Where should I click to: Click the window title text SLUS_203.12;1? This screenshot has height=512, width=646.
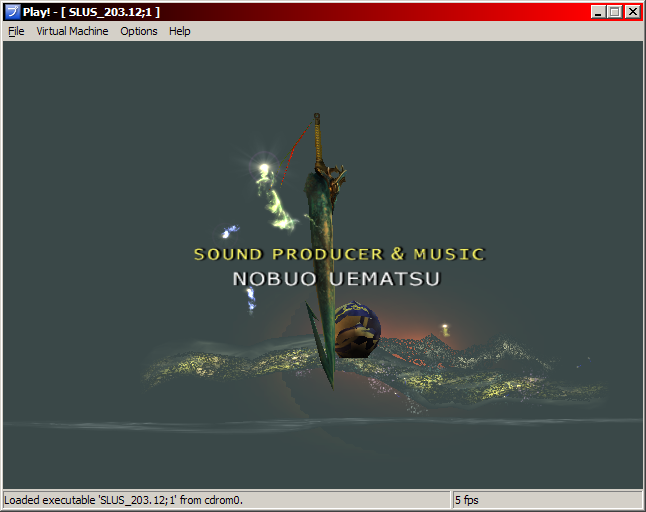pos(113,12)
